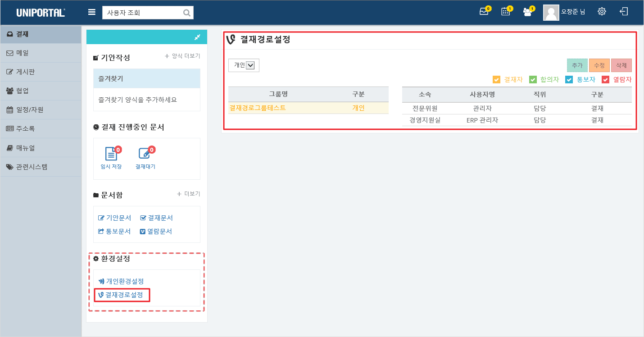
Task: Select the 결재경로그룹테스트 row
Action: [308, 108]
